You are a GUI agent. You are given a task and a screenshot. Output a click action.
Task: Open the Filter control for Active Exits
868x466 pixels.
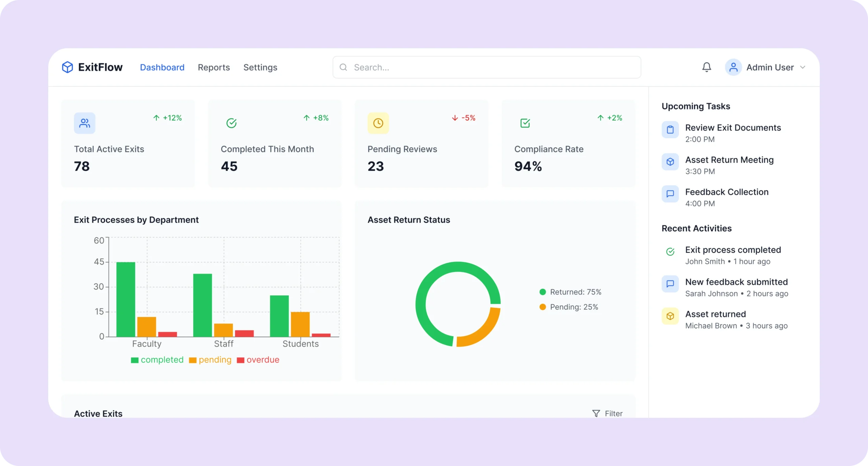pos(608,413)
